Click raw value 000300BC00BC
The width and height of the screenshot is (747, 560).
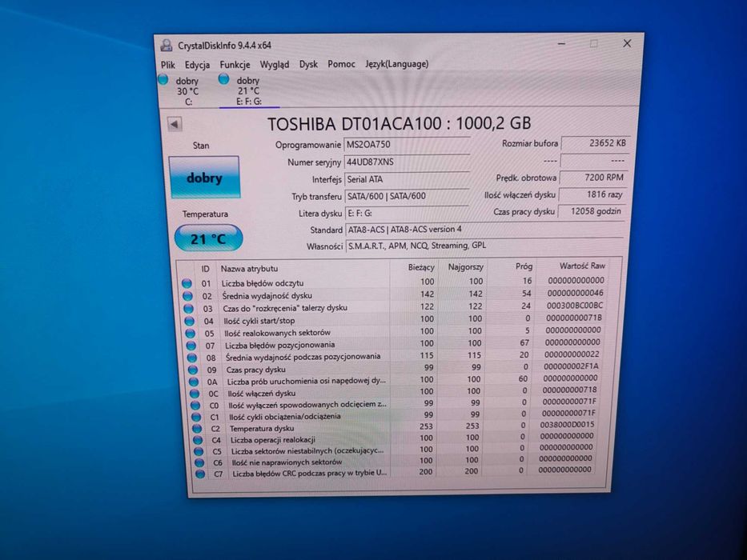click(575, 306)
